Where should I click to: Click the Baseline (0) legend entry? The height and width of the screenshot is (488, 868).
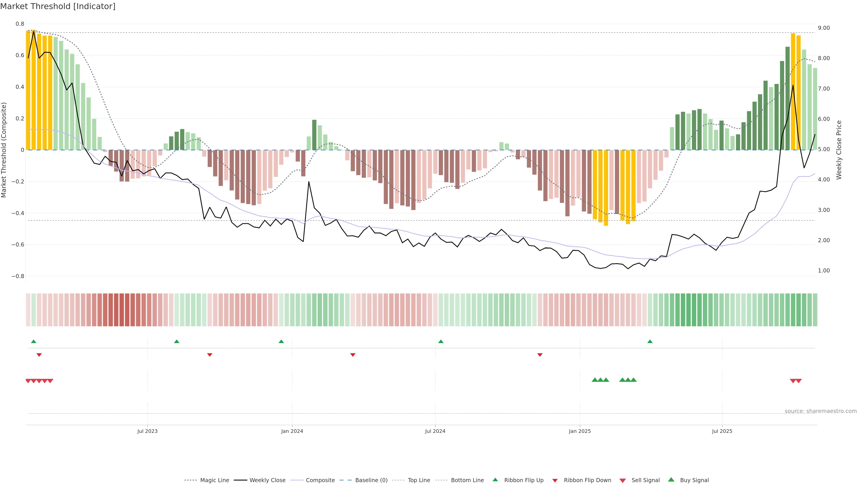(371, 480)
